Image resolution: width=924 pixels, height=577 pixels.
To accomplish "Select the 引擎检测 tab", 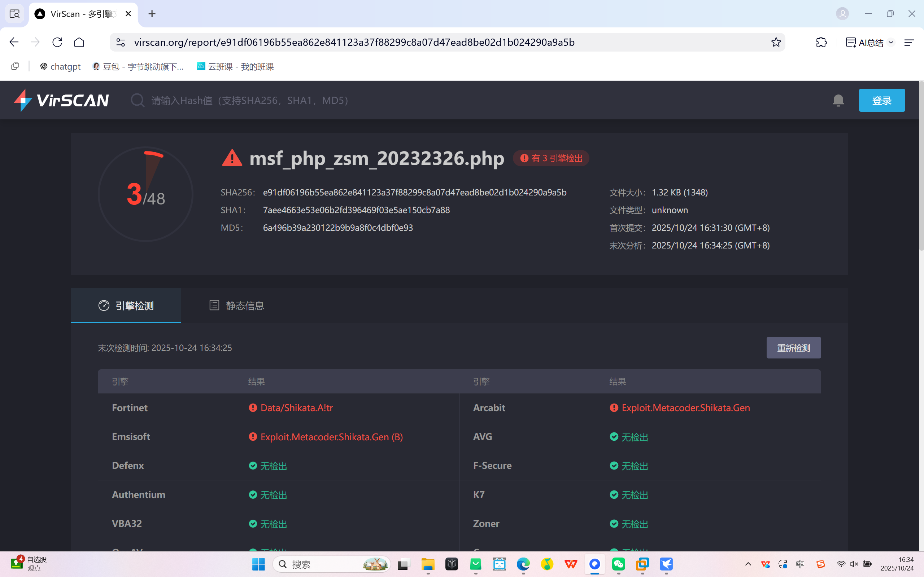I will pos(126,306).
